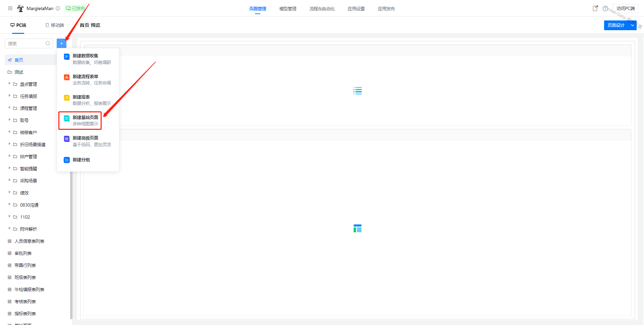This screenshot has width=644, height=325.
Task: Click the folder icon beside 取号
Action: click(15, 120)
